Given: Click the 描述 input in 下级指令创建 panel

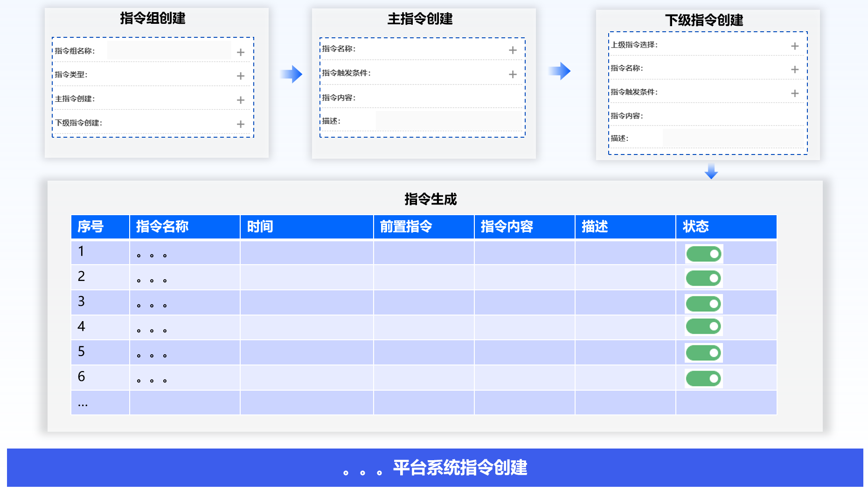Looking at the screenshot, I should point(734,138).
